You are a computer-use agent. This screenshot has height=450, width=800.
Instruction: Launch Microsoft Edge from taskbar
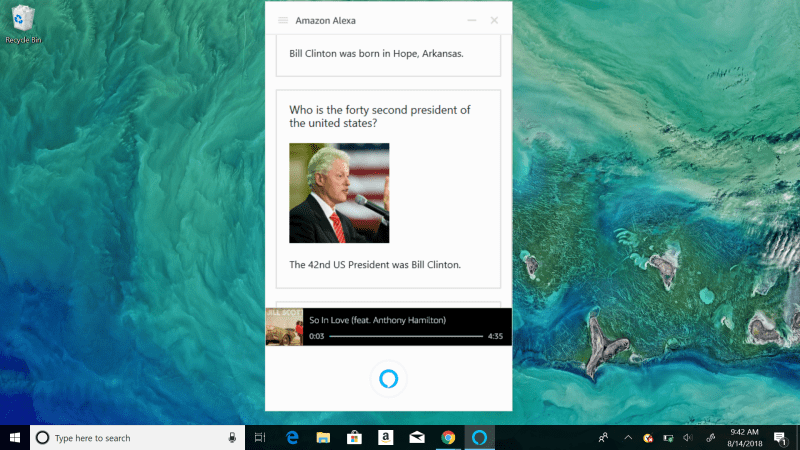[x=292, y=438]
